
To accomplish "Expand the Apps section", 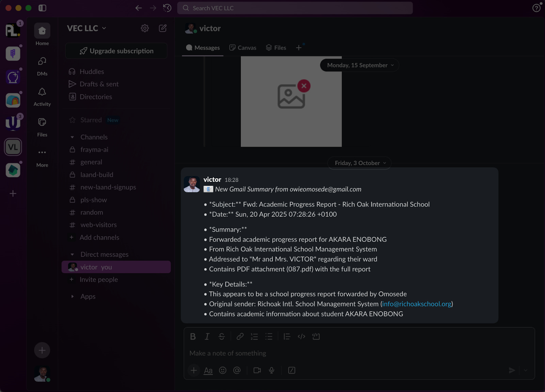I will (x=72, y=296).
